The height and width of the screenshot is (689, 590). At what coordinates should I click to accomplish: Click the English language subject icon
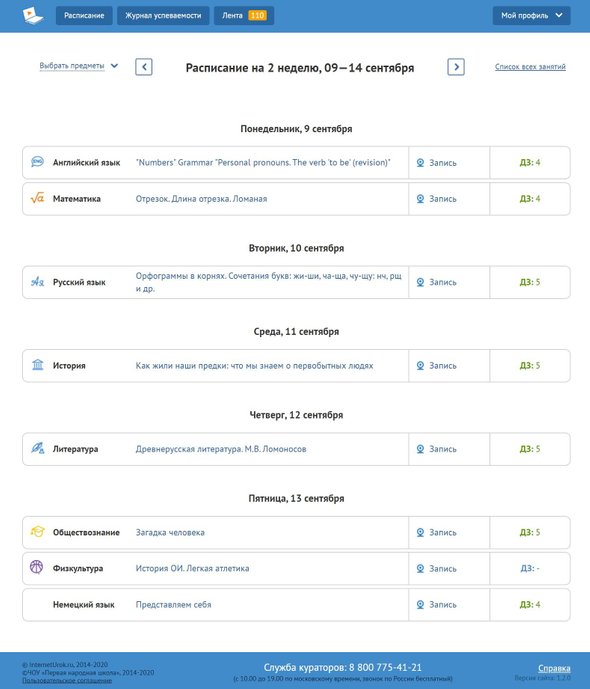point(37,162)
